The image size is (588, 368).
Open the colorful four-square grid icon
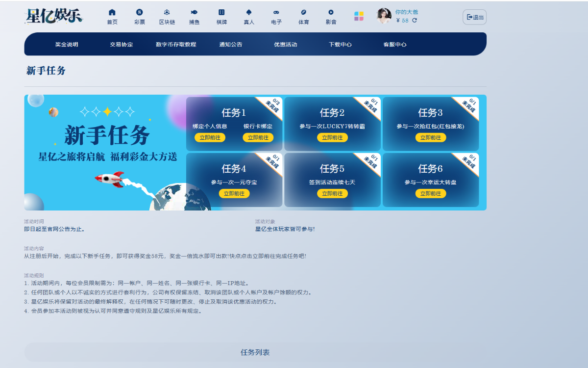(x=359, y=16)
